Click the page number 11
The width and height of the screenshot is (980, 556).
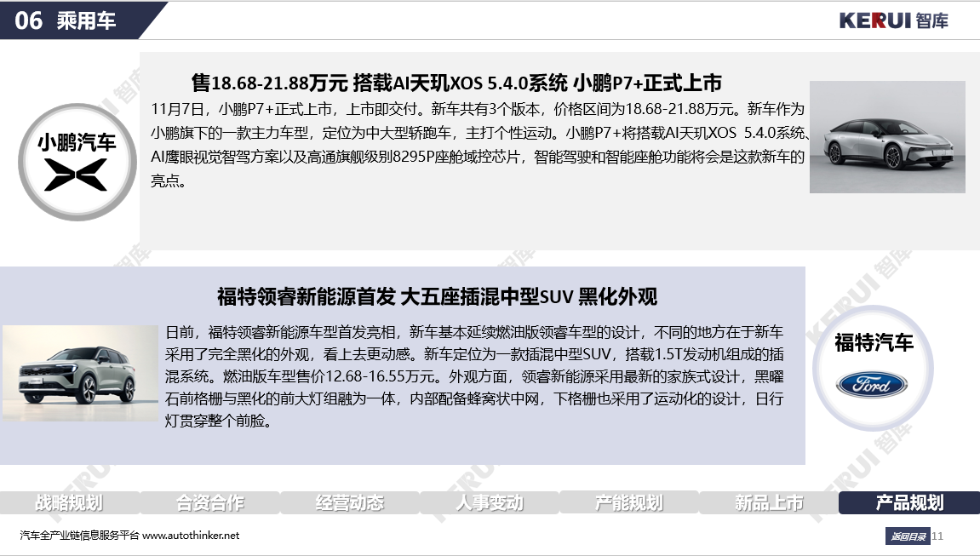click(937, 536)
